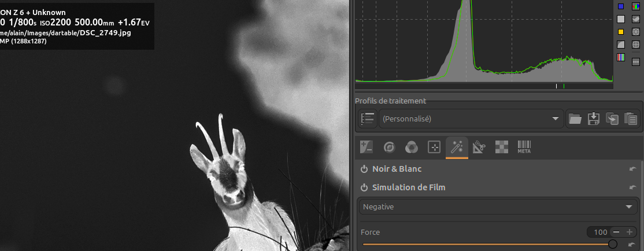Image resolution: width=644 pixels, height=251 pixels.
Task: Click the load profile folder icon
Action: pos(575,119)
